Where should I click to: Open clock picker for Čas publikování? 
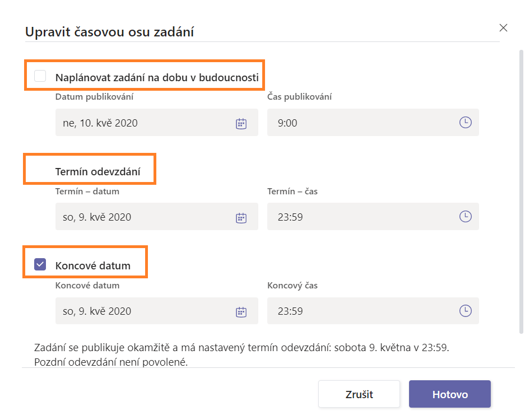466,123
